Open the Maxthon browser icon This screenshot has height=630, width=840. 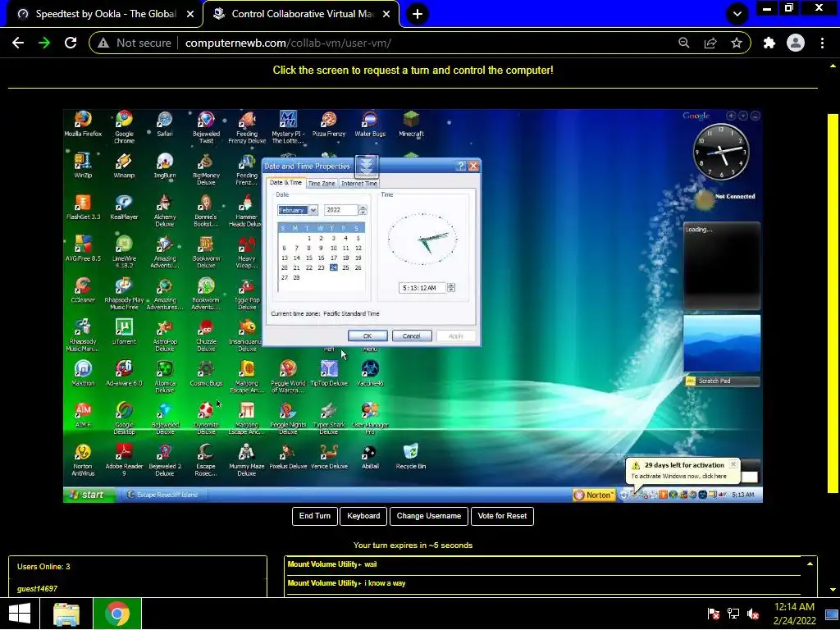point(83,373)
